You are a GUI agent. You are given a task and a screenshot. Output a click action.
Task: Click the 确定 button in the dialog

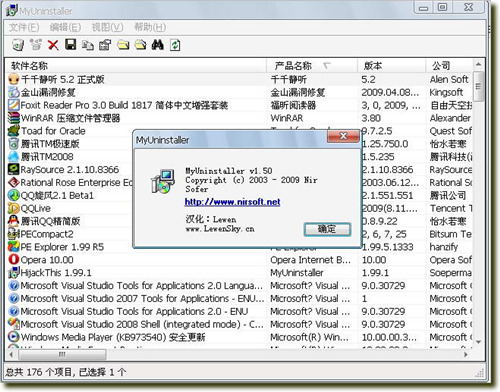pos(327,229)
